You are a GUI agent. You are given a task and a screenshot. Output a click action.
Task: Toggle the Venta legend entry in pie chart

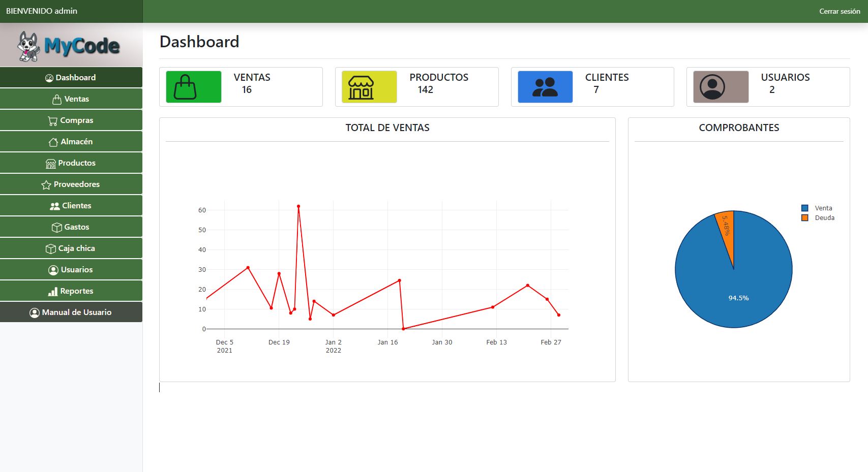coord(818,208)
